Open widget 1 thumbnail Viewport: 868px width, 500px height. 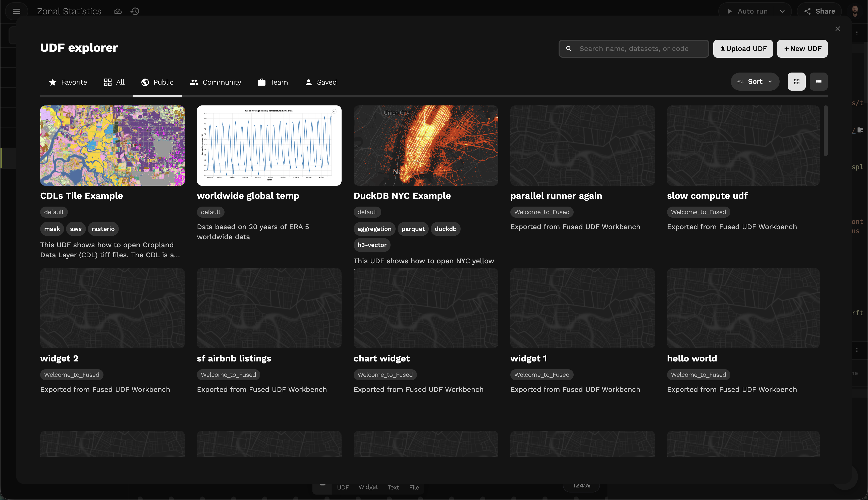click(x=582, y=308)
